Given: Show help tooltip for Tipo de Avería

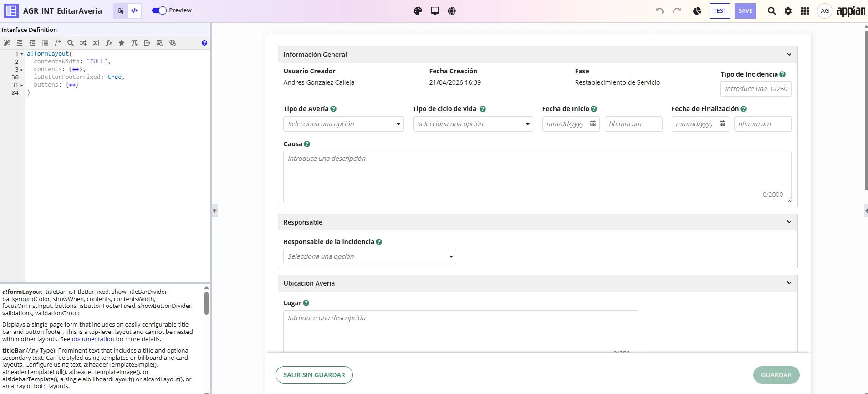Looking at the screenshot, I should (x=333, y=109).
